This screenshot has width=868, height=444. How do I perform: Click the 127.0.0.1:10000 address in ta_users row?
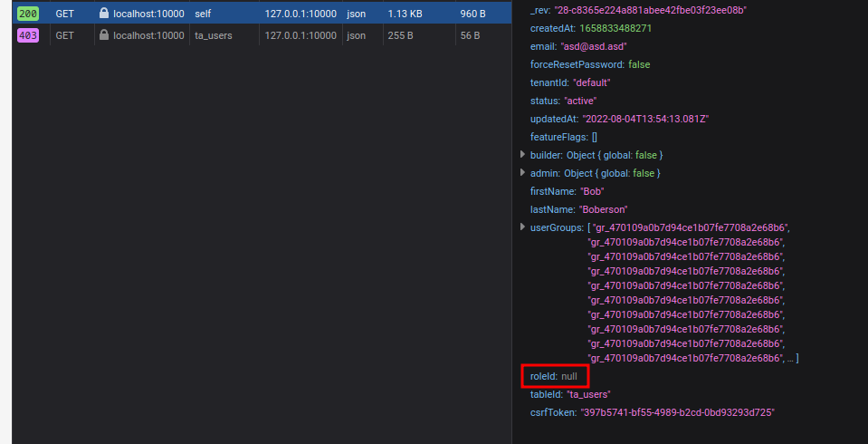tap(300, 35)
